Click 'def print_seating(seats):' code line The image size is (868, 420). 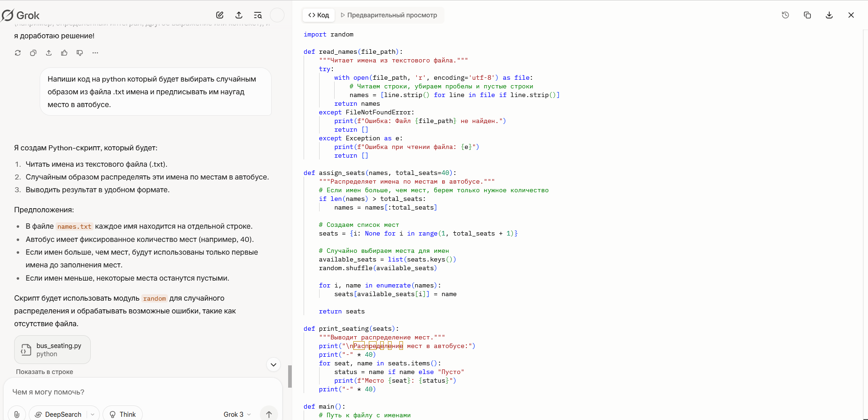351,328
